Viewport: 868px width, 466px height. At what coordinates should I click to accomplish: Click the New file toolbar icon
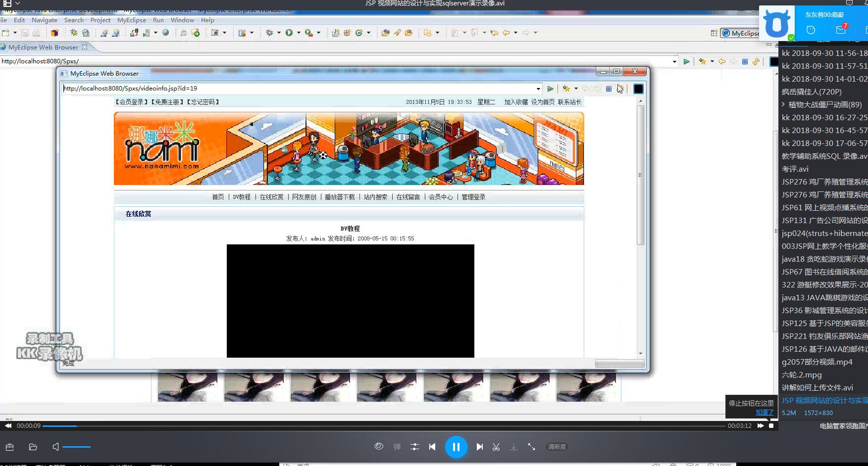(6, 33)
